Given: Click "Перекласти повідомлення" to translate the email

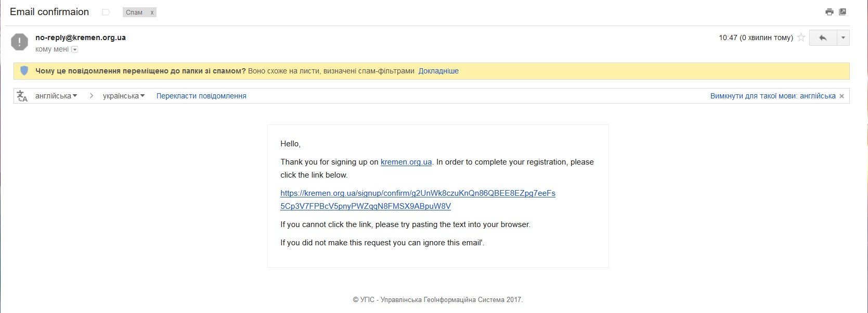Looking at the screenshot, I should click(201, 96).
